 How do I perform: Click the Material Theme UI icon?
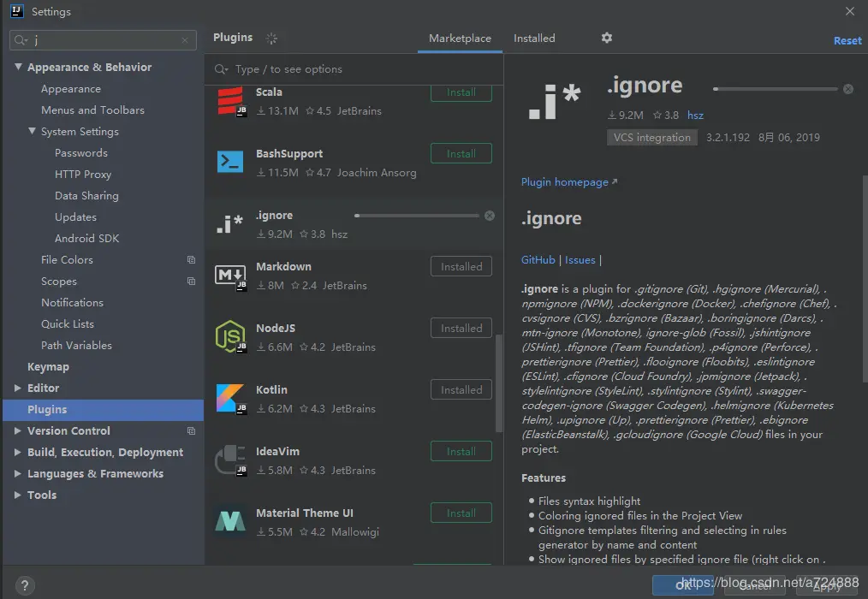pos(230,521)
